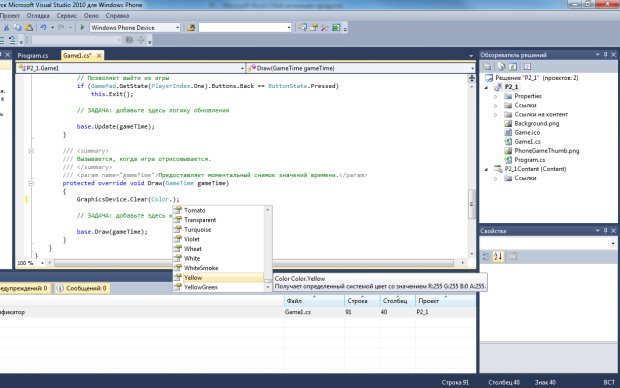Open the open-documents list arrow at the tab strip's right end

[471, 56]
